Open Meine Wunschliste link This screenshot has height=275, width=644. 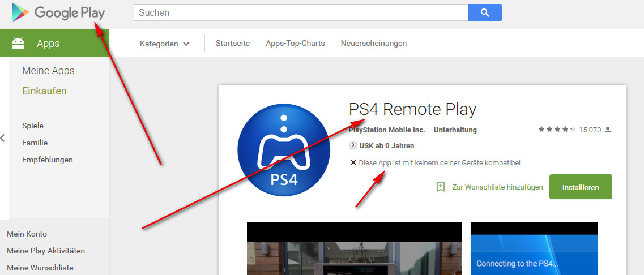[40, 267]
